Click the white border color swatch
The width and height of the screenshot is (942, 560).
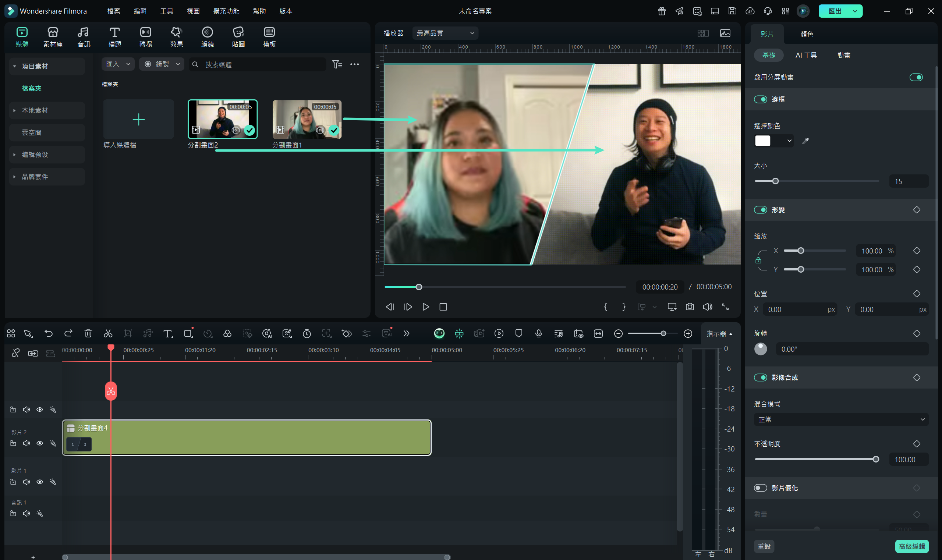click(x=762, y=141)
